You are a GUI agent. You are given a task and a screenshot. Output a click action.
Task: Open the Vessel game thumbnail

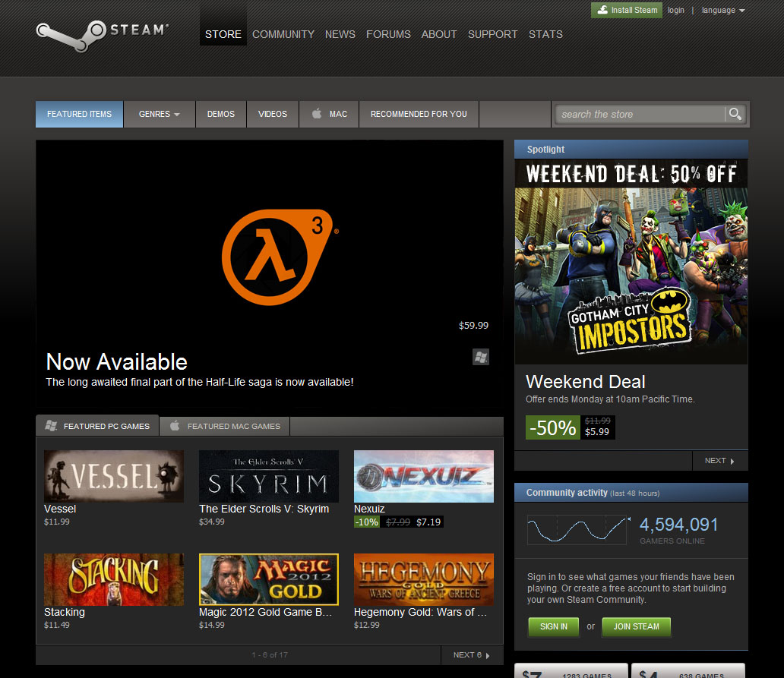pyautogui.click(x=114, y=476)
